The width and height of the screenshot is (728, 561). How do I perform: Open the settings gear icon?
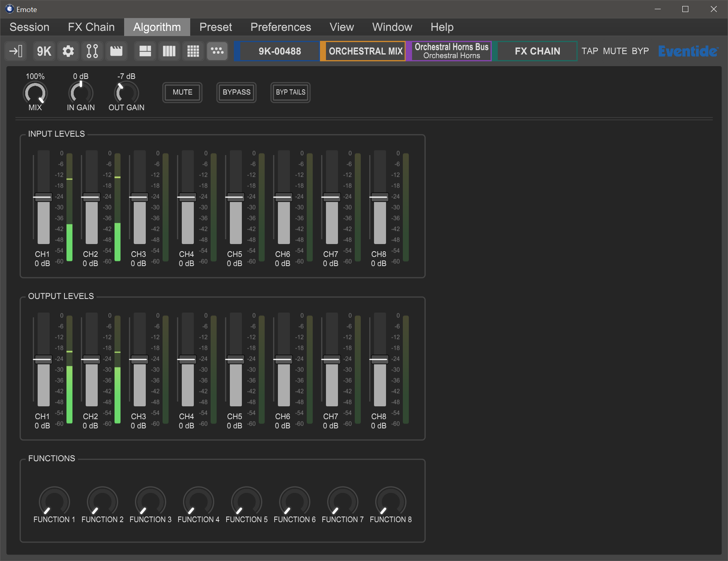[x=68, y=51]
